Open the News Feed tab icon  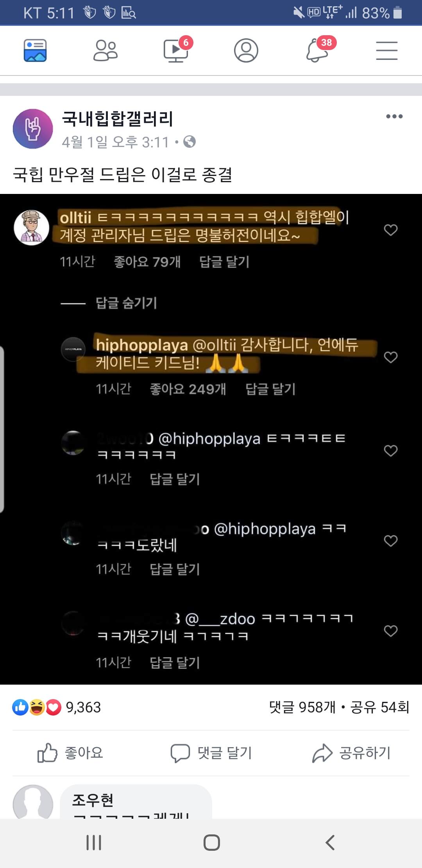tap(35, 50)
